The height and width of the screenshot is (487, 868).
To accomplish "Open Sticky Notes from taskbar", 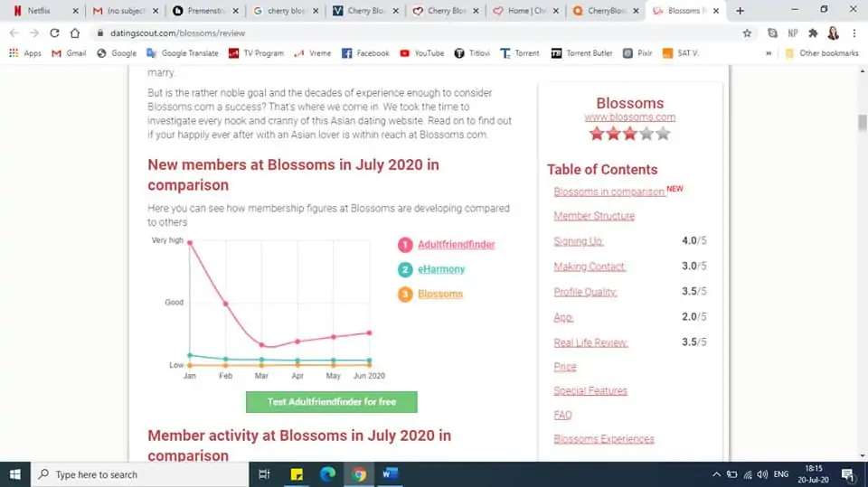I will pos(297,474).
